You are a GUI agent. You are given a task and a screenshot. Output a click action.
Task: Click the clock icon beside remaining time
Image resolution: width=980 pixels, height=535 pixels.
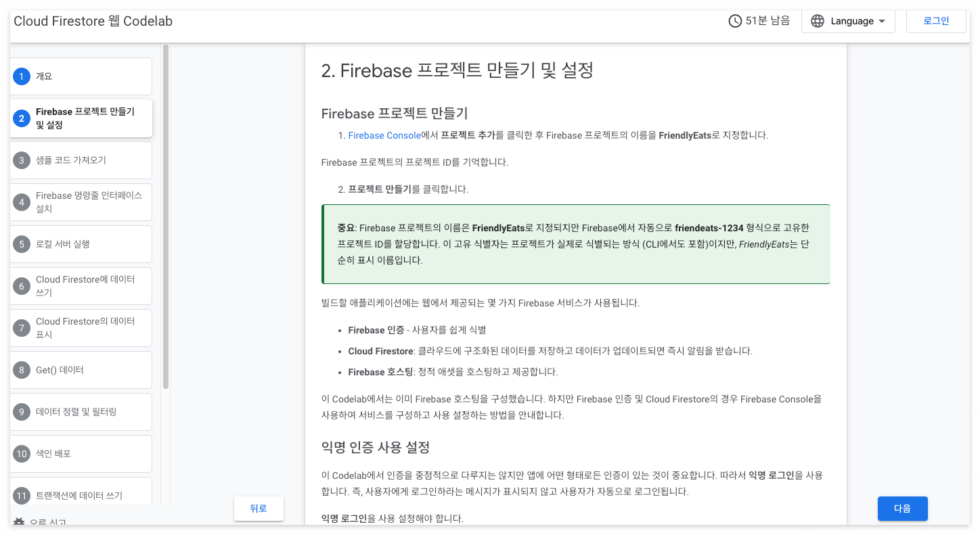tap(735, 21)
